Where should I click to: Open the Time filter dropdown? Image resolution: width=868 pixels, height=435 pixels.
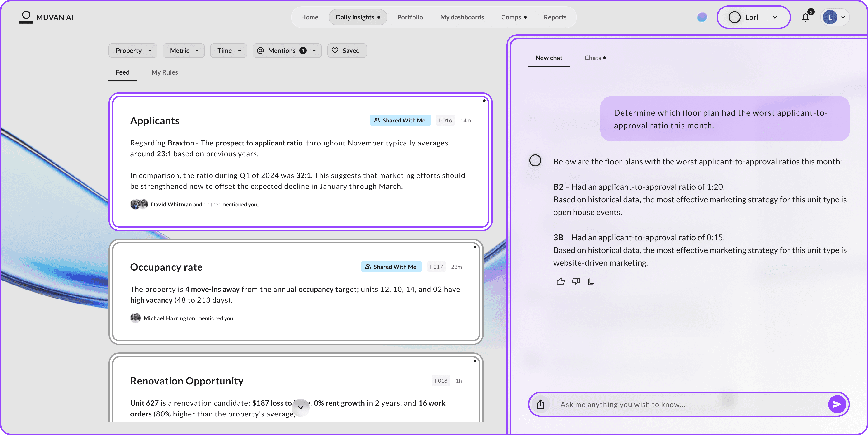click(229, 51)
